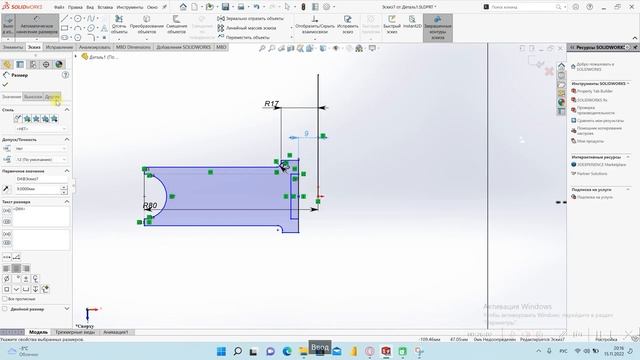Image resolution: width=640 pixels, height=360 pixels.
Task: Open the precision .12 dropdown
Action: coord(40,160)
